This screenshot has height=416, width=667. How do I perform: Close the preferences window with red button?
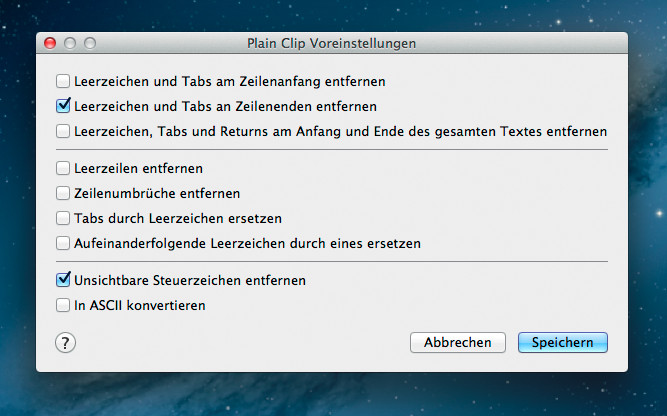(50, 43)
